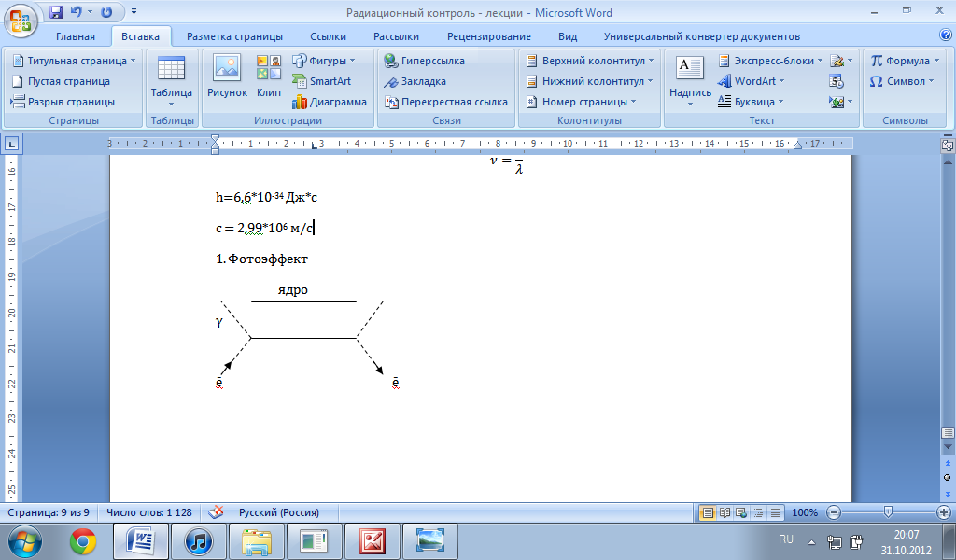Viewport: 956px width, 560px height.
Task: Change language Русский (Россия)
Action: 278,512
